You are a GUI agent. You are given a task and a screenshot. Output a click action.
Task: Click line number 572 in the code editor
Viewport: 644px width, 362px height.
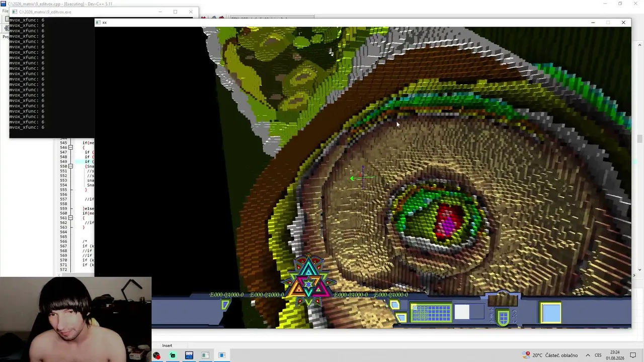[63, 269]
